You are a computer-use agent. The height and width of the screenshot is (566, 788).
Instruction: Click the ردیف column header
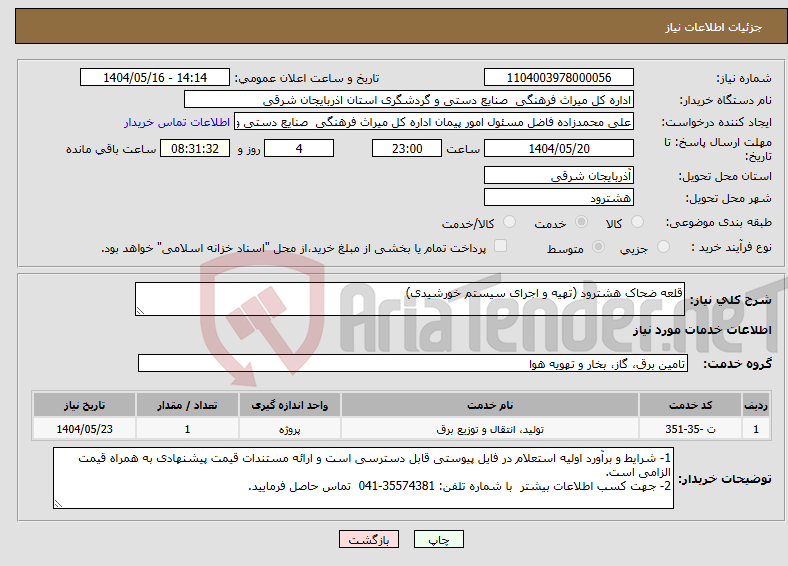coord(756,405)
